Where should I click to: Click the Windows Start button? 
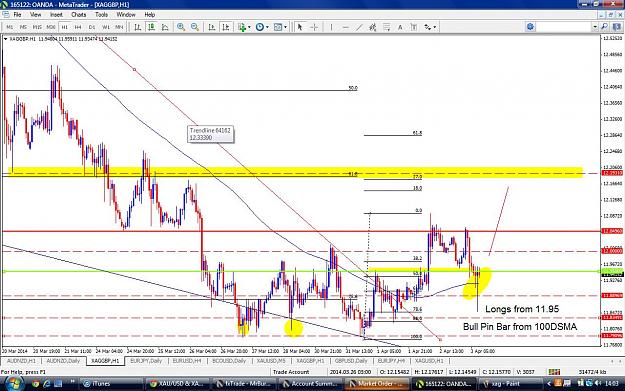(x=13, y=383)
